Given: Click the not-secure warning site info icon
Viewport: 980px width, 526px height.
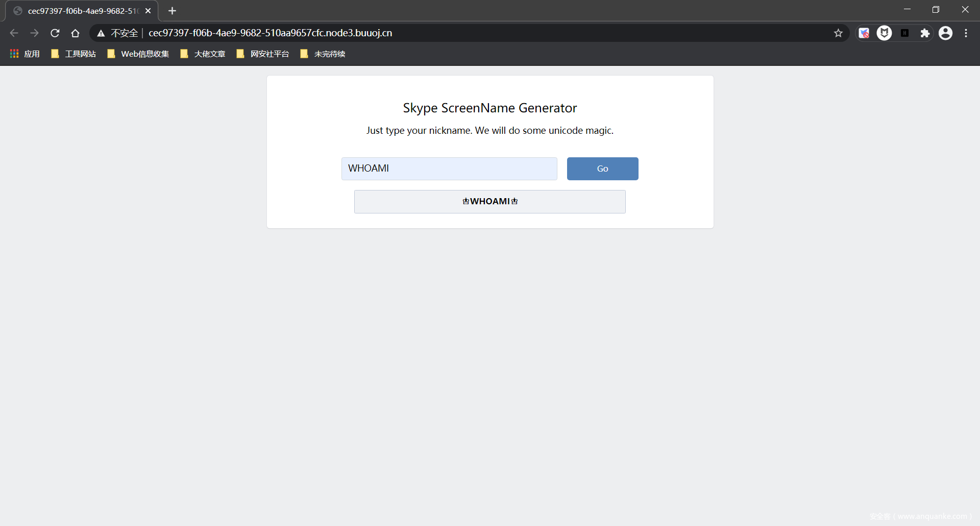Looking at the screenshot, I should pos(101,33).
